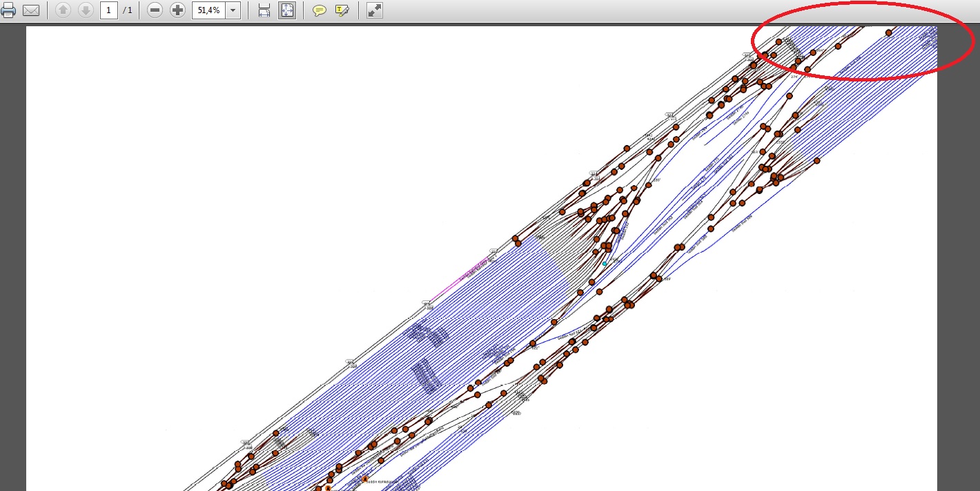Zoom out with the minus button
The width and height of the screenshot is (980, 491).
(155, 10)
